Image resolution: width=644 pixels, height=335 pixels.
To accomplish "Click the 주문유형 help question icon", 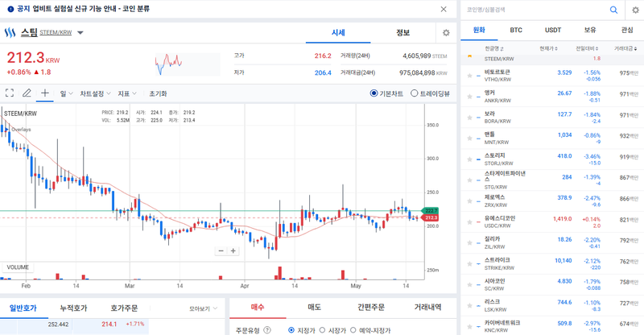I will coord(267,330).
